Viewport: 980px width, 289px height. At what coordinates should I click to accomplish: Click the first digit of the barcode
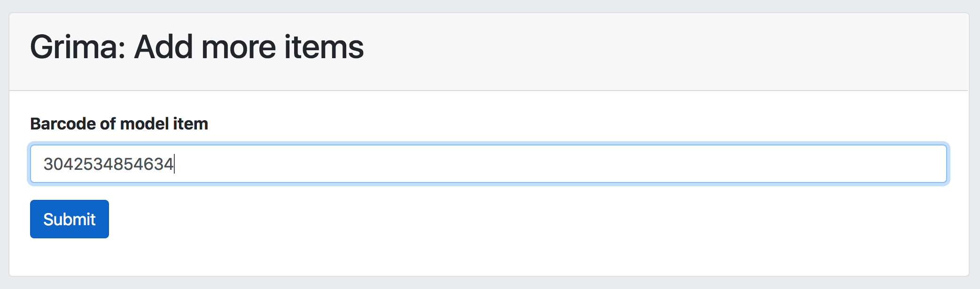(47, 164)
